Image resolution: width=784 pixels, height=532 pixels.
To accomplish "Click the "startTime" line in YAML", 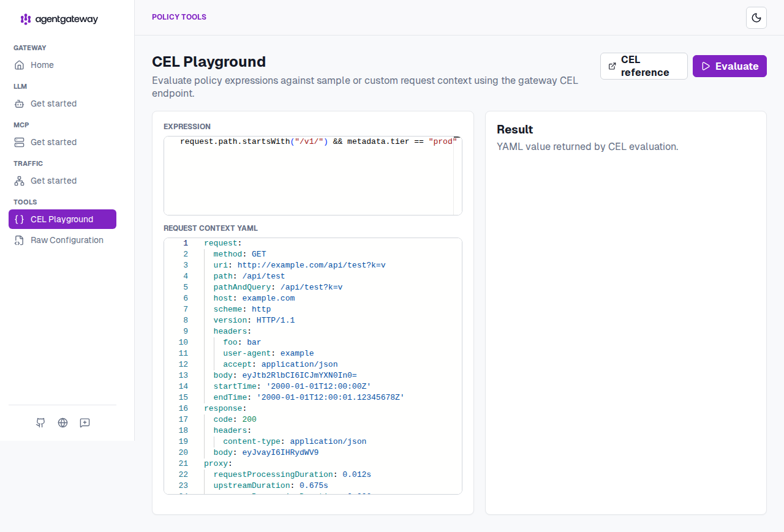I will (x=292, y=386).
